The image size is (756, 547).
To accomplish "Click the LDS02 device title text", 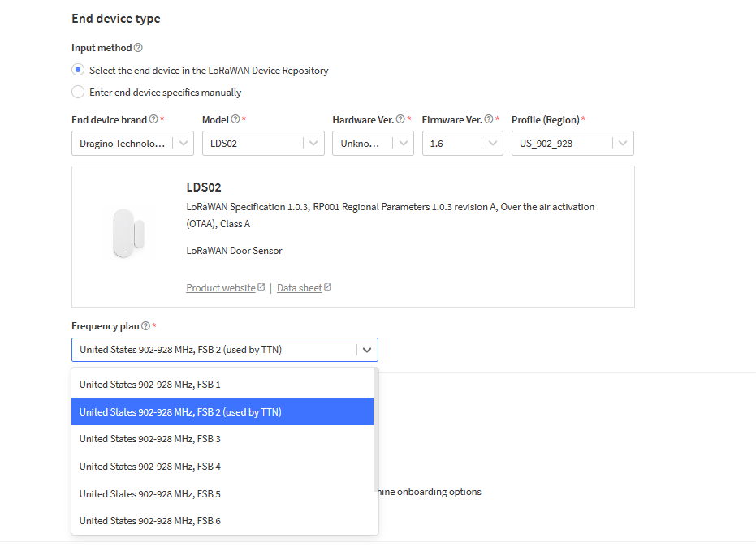I will coord(204,187).
